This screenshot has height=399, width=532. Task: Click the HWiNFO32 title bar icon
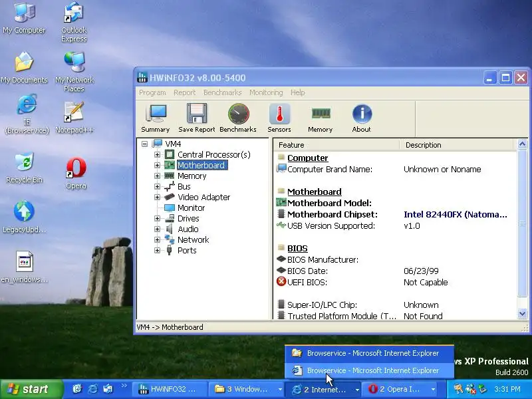[x=142, y=77]
